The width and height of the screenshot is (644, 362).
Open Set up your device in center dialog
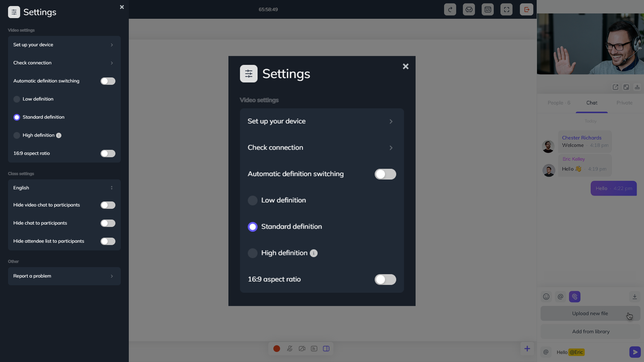(x=321, y=121)
